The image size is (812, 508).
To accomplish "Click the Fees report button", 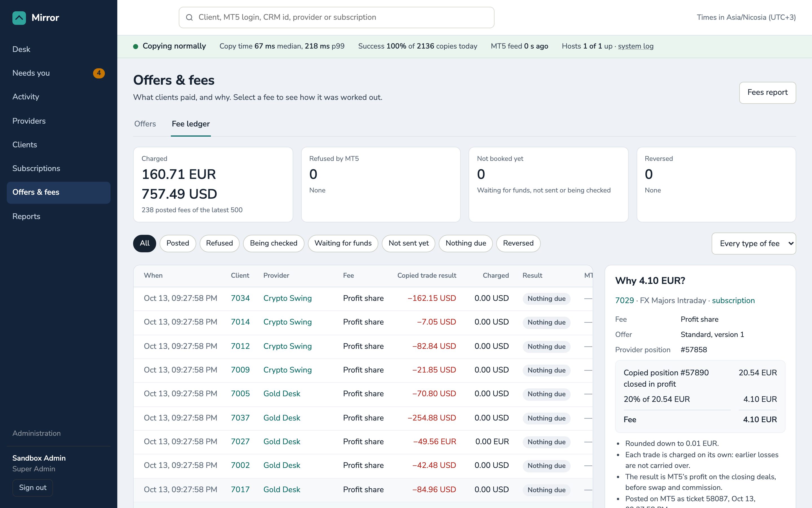I will click(x=767, y=93).
